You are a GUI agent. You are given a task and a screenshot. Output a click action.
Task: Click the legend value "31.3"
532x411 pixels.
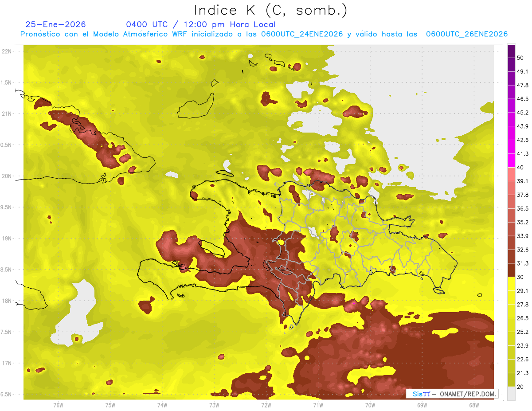point(523,263)
